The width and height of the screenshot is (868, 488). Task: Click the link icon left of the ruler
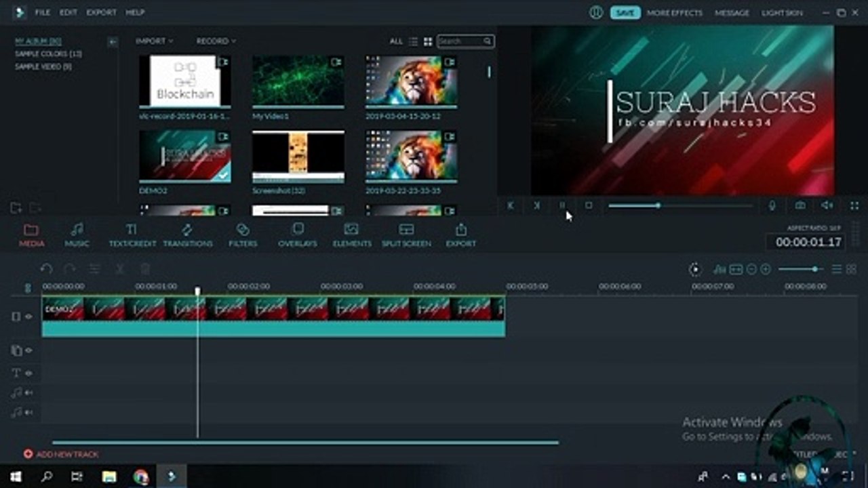point(28,288)
